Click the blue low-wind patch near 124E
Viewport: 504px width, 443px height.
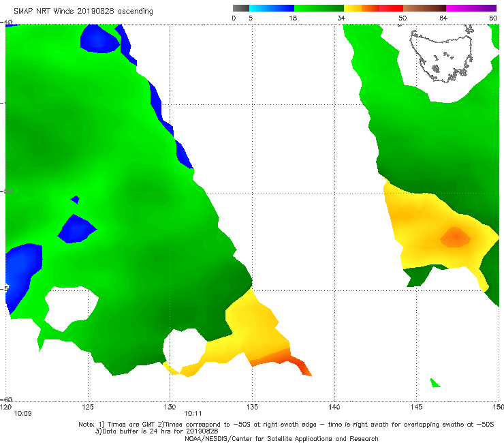(x=76, y=229)
